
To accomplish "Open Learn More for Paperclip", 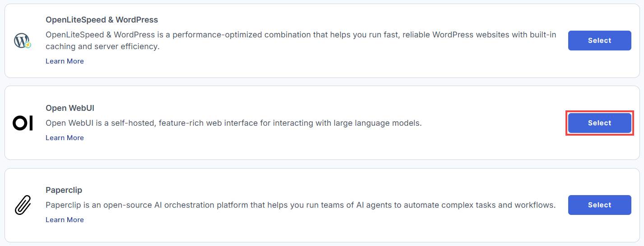I will 65,220.
